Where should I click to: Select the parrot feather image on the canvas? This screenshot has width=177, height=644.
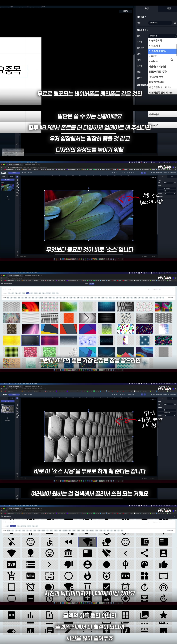[89, 215]
